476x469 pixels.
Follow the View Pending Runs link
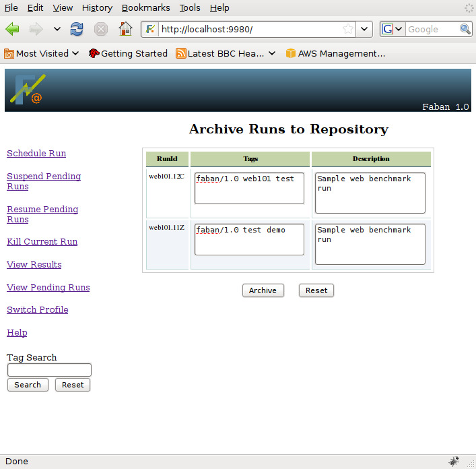[x=48, y=287]
